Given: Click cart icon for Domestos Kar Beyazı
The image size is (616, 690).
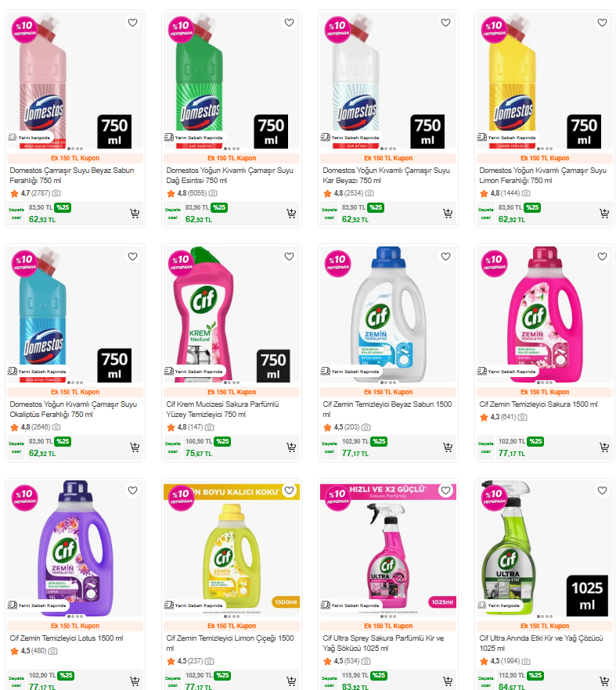Looking at the screenshot, I should pyautogui.click(x=448, y=214).
